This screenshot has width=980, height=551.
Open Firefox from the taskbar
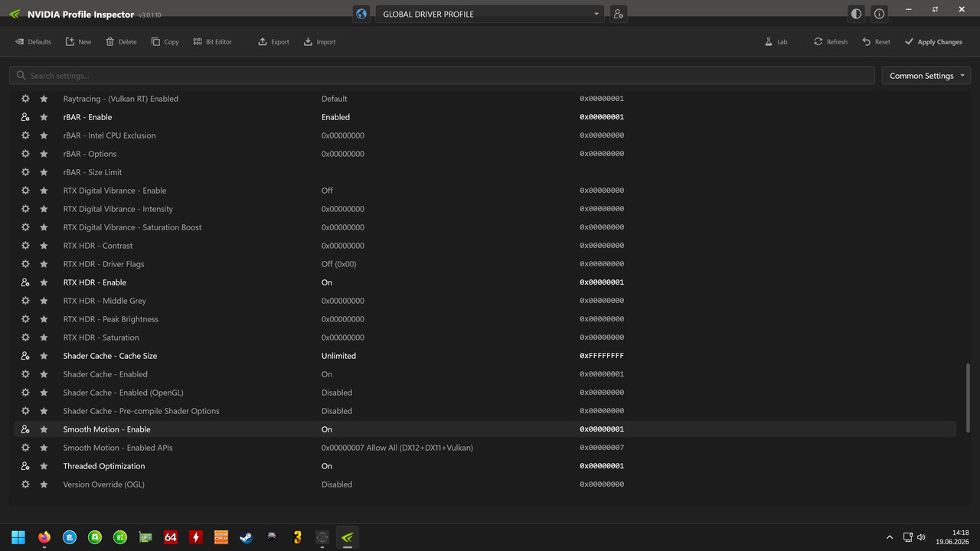(x=44, y=537)
